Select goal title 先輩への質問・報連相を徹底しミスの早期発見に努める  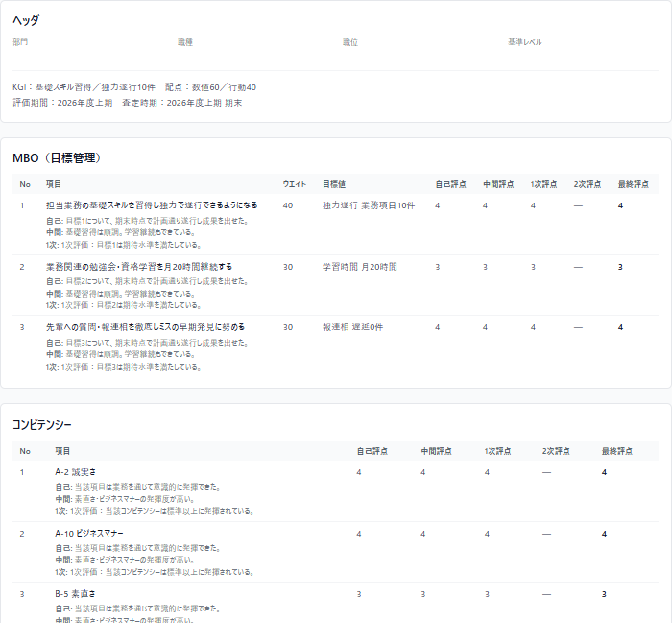[x=145, y=327]
